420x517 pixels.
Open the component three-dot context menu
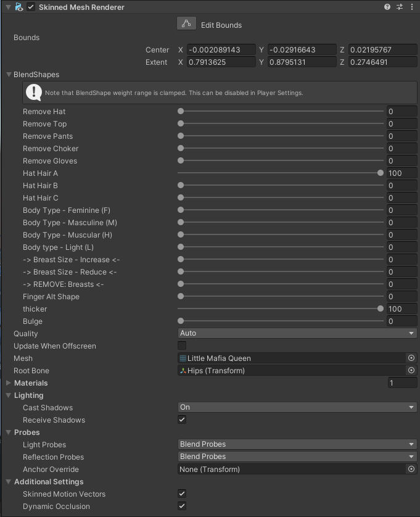[x=411, y=7]
